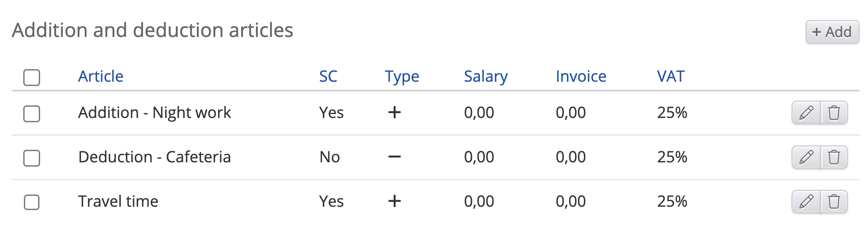The width and height of the screenshot is (868, 233).
Task: Click the minus type icon for Cafeteria
Action: pyautogui.click(x=394, y=157)
